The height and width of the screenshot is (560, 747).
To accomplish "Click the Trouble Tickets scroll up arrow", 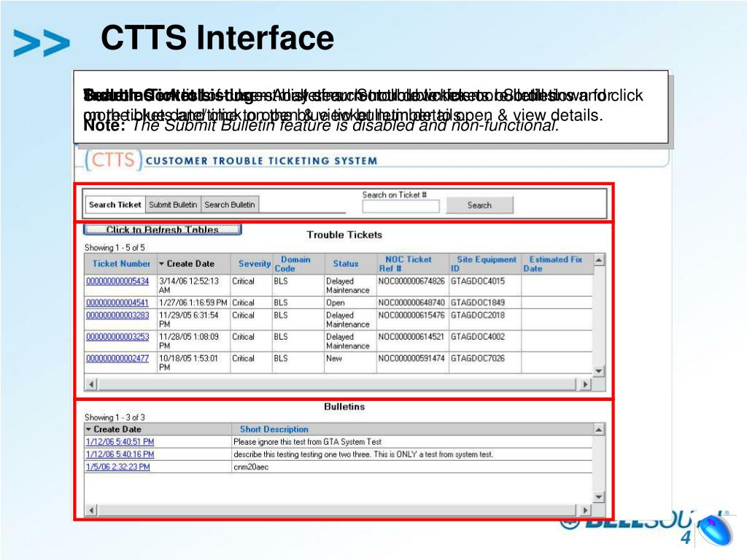I will (599, 260).
